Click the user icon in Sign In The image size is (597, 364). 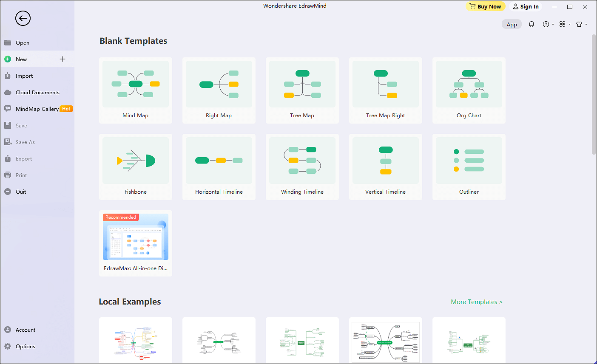[516, 6]
